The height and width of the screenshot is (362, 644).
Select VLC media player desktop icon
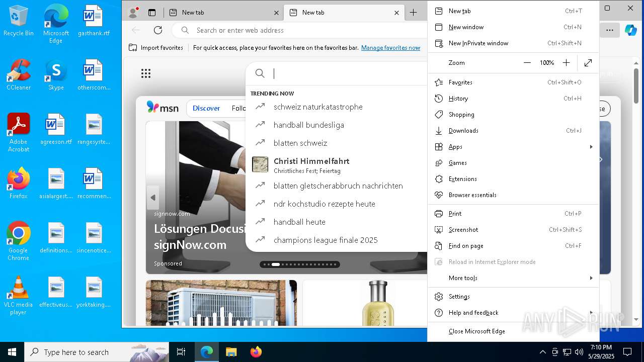pos(19,296)
